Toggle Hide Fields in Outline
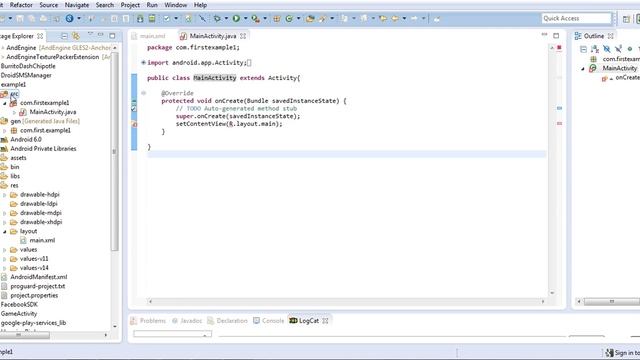640x360 pixels. click(x=607, y=49)
